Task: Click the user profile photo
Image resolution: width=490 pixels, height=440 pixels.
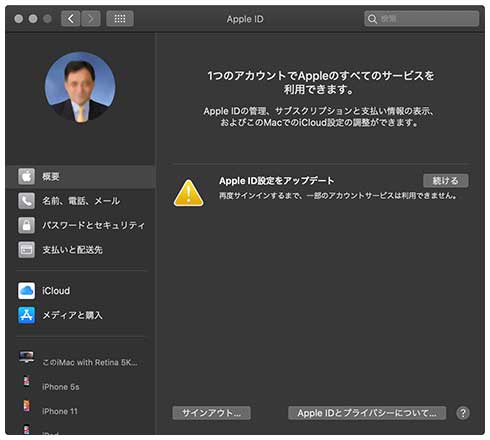Action: pyautogui.click(x=80, y=87)
